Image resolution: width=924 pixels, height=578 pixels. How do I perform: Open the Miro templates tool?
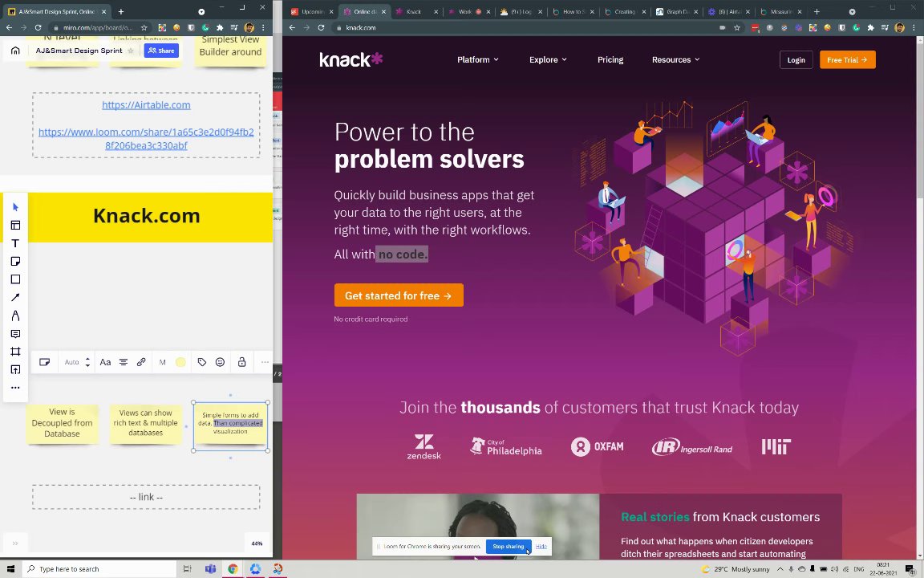tap(15, 226)
